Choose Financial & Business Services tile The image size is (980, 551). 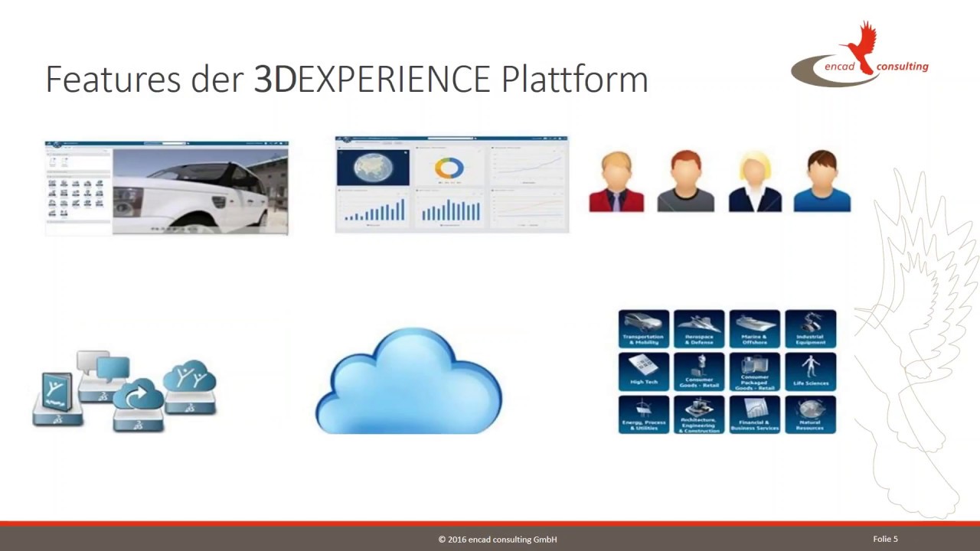pos(754,414)
